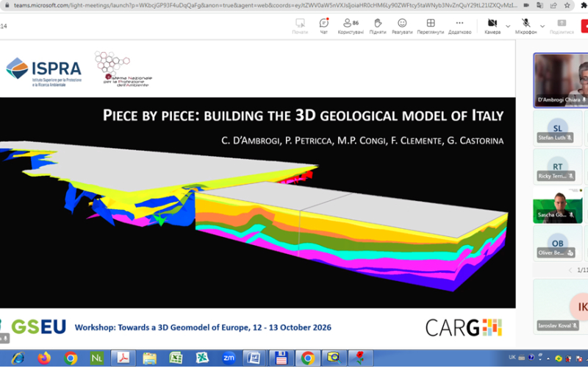Click the Поділитися share screen button
Viewport: 588px width, 368px height.
click(562, 26)
